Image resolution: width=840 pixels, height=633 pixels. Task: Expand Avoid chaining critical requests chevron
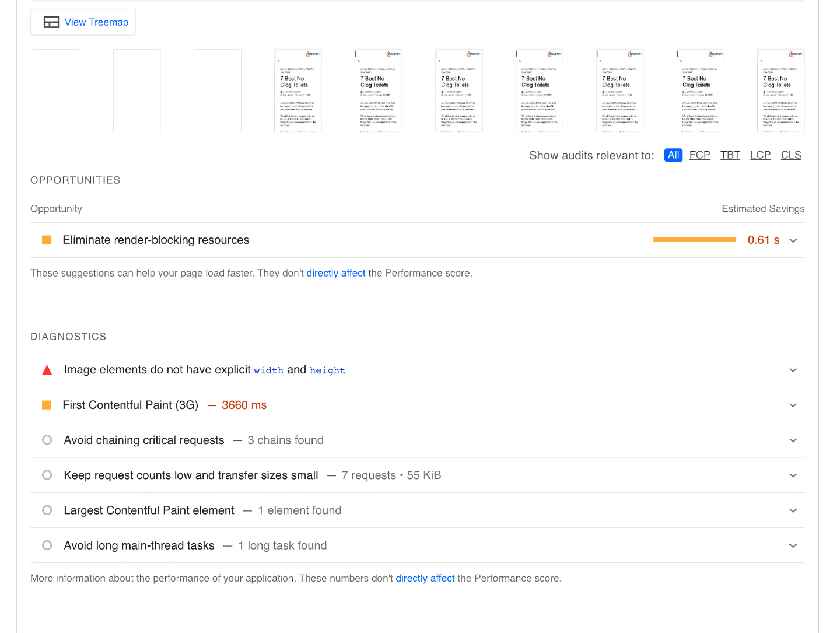click(x=793, y=440)
